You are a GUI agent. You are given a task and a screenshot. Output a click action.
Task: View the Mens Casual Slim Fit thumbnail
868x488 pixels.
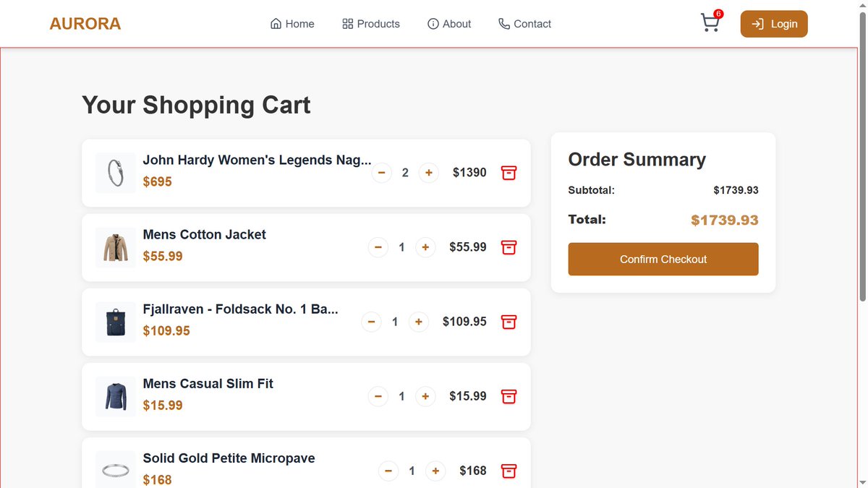click(x=116, y=396)
